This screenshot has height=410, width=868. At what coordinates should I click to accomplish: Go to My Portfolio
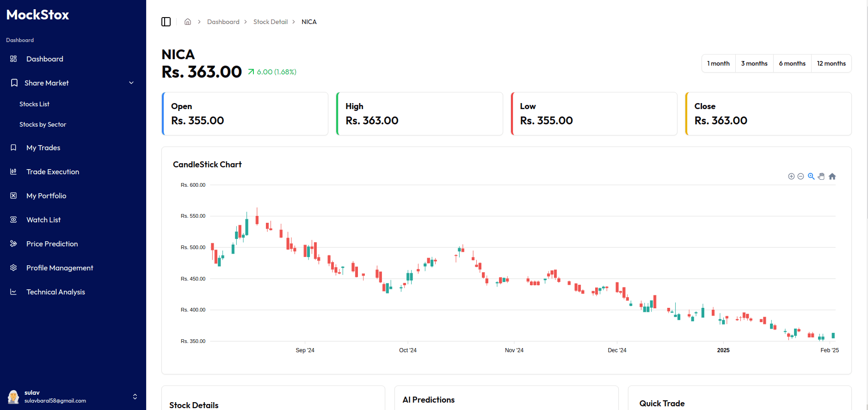(46, 196)
